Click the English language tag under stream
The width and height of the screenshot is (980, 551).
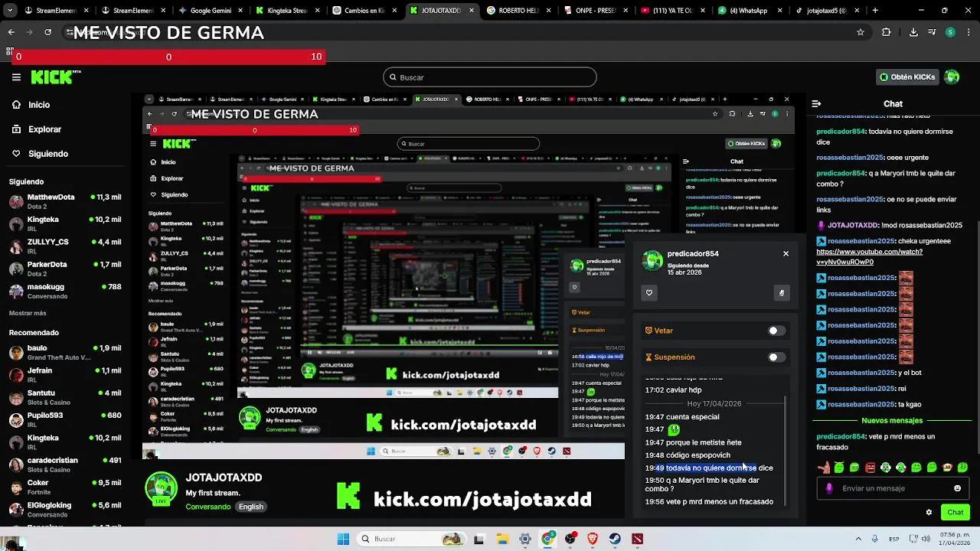250,507
